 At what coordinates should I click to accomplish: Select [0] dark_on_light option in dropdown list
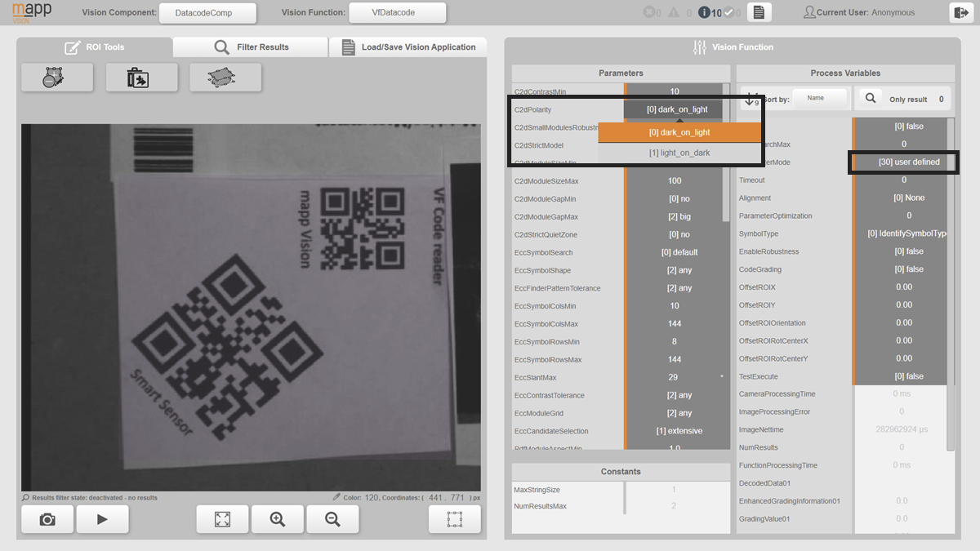tap(679, 132)
